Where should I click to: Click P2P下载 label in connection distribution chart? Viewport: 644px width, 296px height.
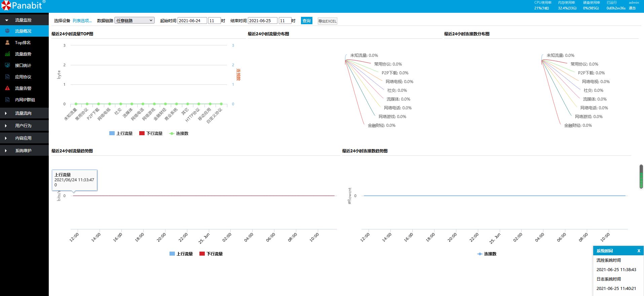pos(591,73)
